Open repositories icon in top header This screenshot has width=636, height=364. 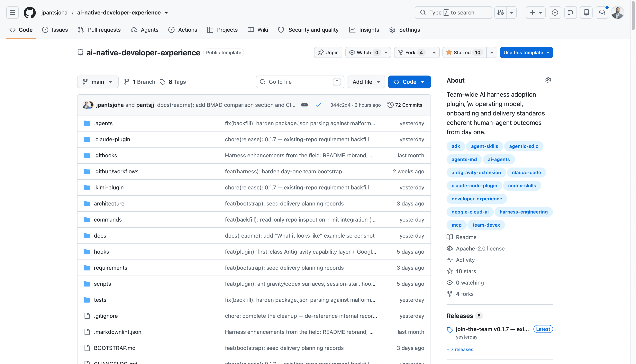[586, 13]
